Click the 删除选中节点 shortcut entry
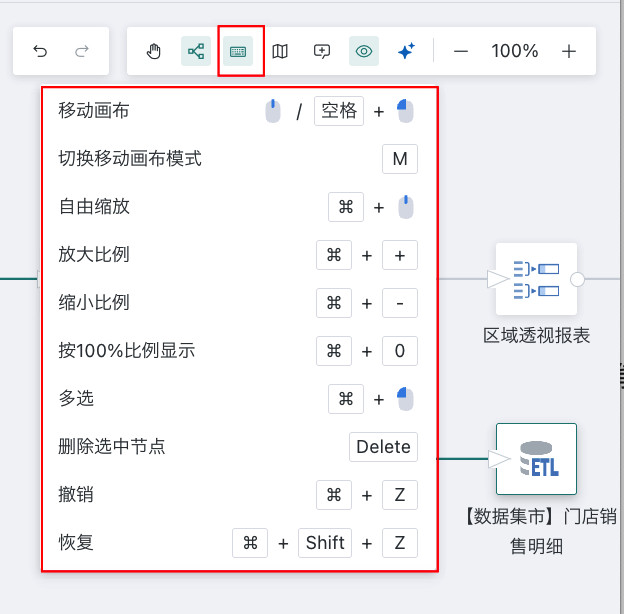Image resolution: width=624 pixels, height=614 pixels. click(112, 446)
